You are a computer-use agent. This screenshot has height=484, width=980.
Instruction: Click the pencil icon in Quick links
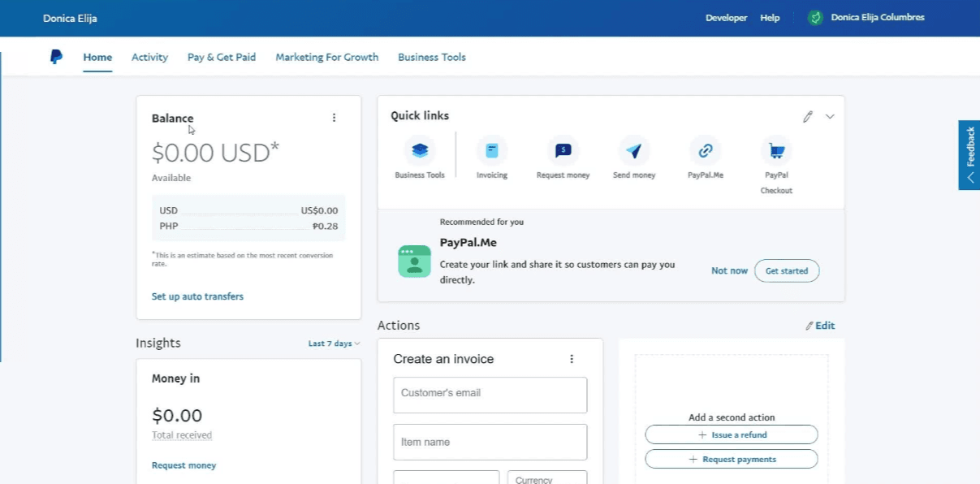808,117
